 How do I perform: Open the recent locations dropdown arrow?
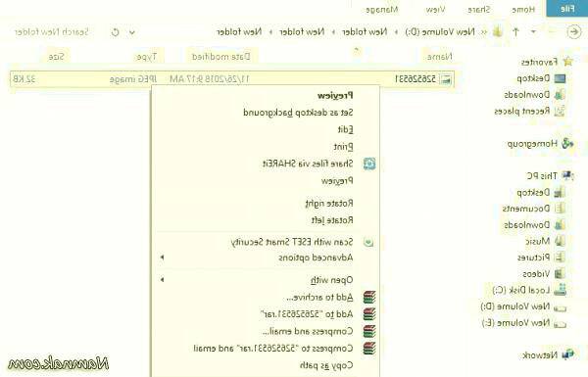(x=534, y=32)
